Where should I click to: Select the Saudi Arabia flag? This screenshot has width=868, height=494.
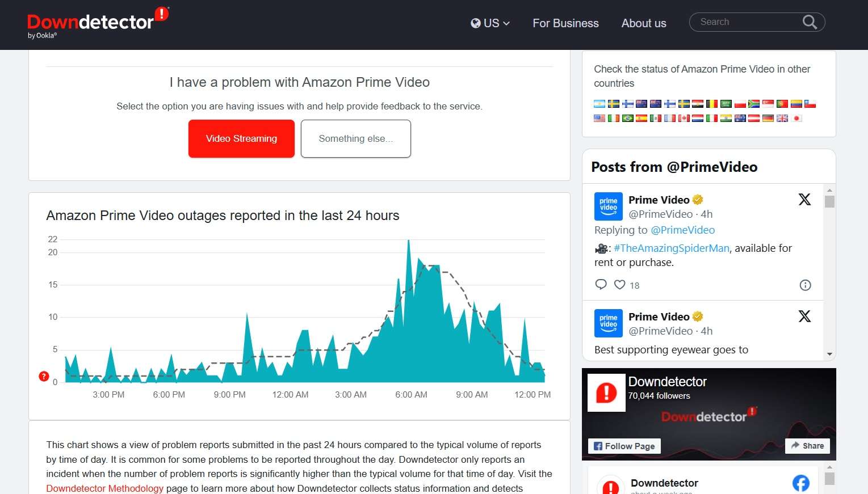coord(726,104)
